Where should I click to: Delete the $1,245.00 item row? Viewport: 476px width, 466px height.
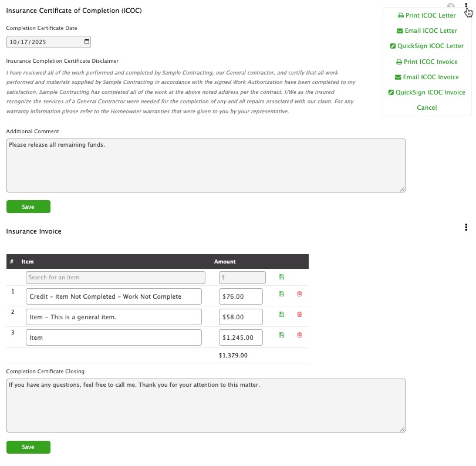click(299, 335)
